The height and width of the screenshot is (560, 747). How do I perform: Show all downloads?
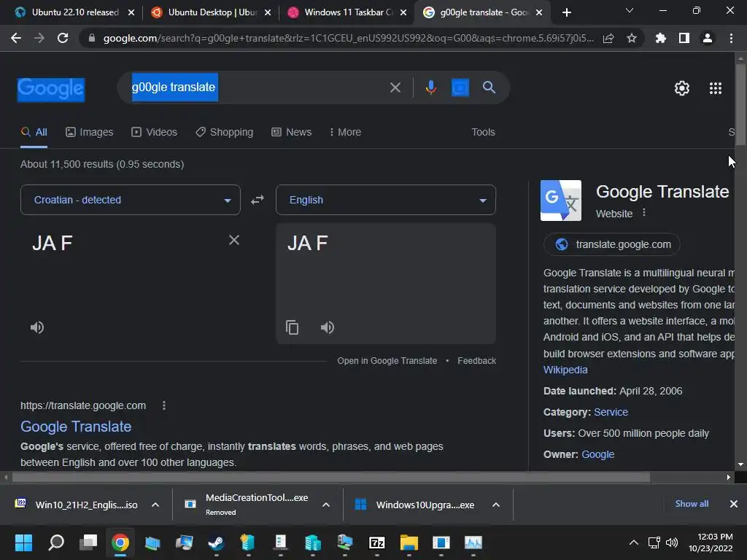692,504
